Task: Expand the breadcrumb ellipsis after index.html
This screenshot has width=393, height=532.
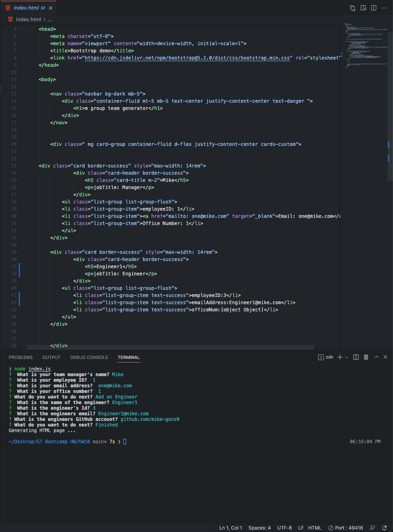Action: 50,19
